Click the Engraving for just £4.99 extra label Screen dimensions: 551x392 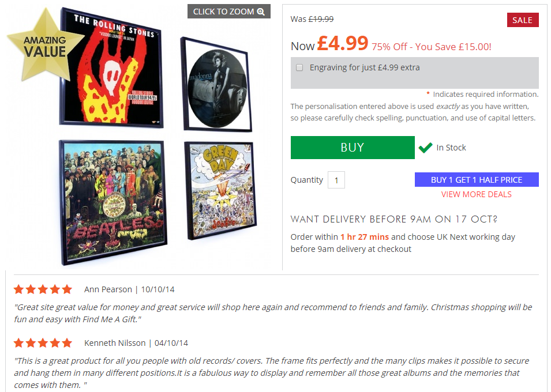tap(365, 67)
